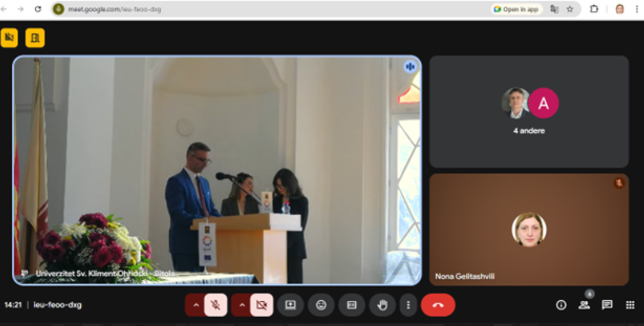
Task: Expand audio settings arrow beside microphone
Action: (x=196, y=305)
